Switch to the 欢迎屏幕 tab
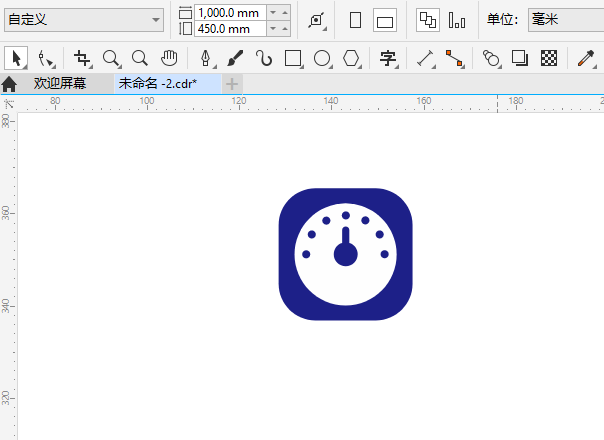 click(60, 83)
